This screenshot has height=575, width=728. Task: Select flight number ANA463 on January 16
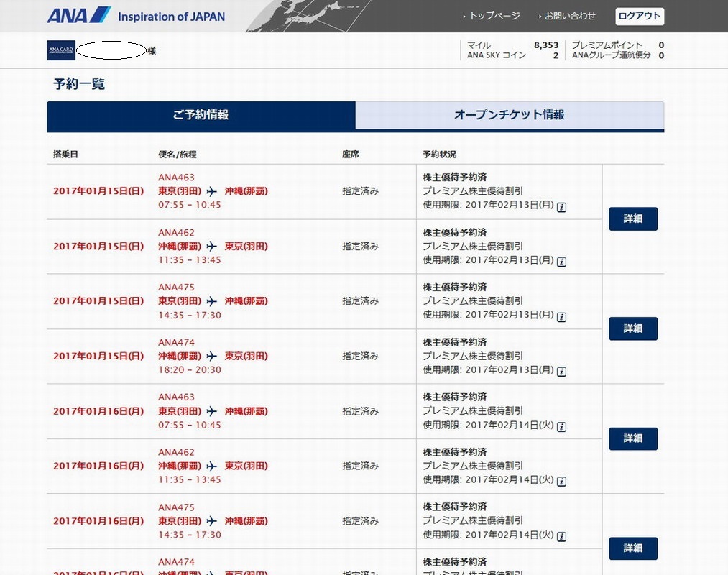tap(176, 397)
